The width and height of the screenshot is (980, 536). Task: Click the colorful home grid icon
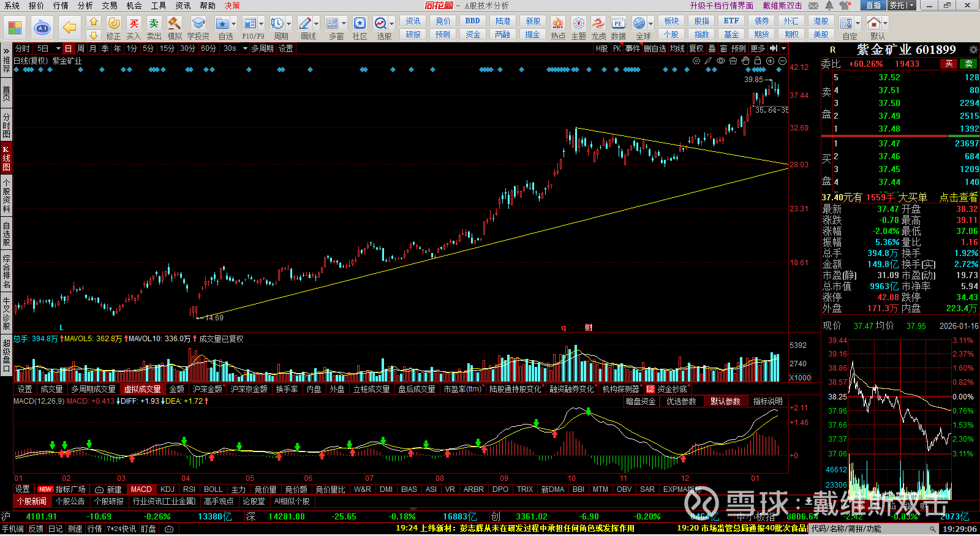[15, 28]
